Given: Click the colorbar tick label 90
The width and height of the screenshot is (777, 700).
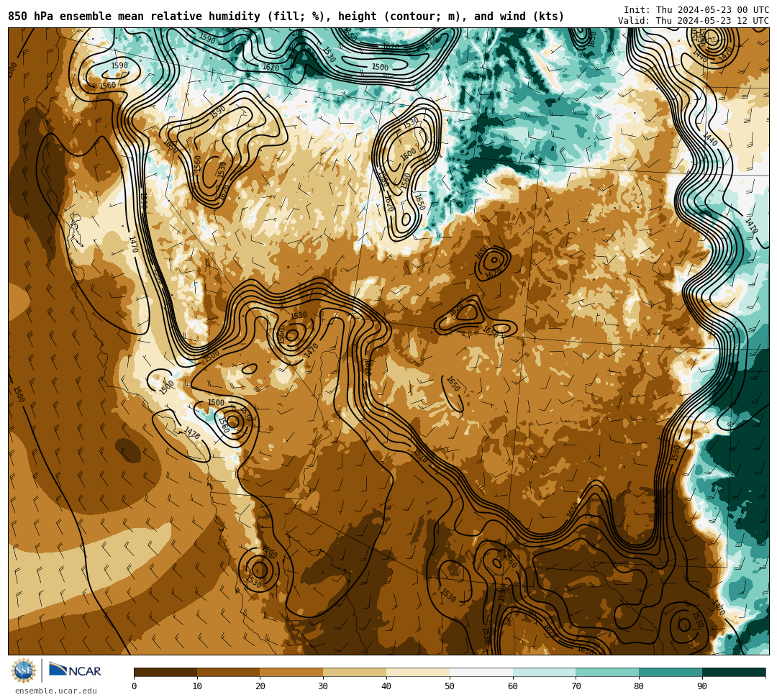Looking at the screenshot, I should [702, 686].
